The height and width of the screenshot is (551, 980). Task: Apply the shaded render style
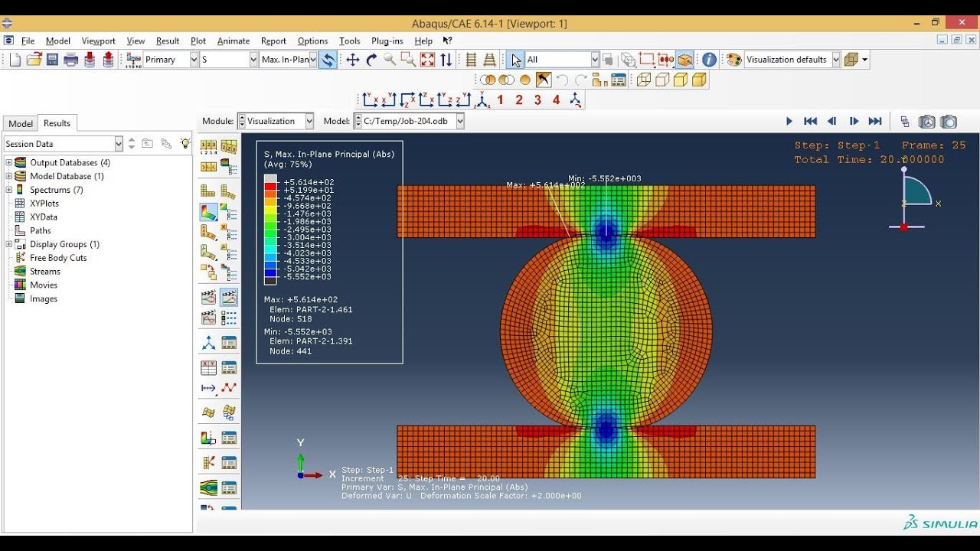pyautogui.click(x=699, y=80)
